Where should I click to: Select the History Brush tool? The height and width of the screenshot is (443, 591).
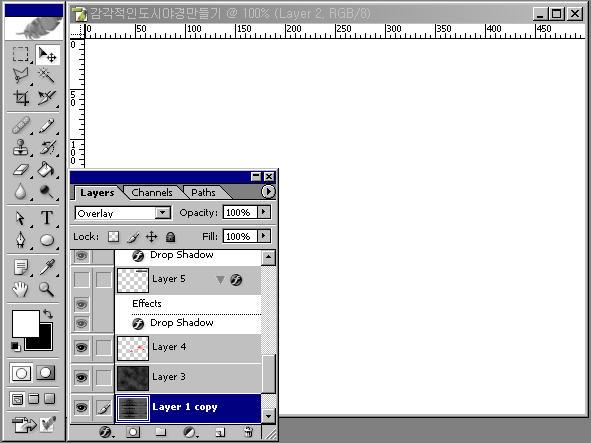pos(47,147)
